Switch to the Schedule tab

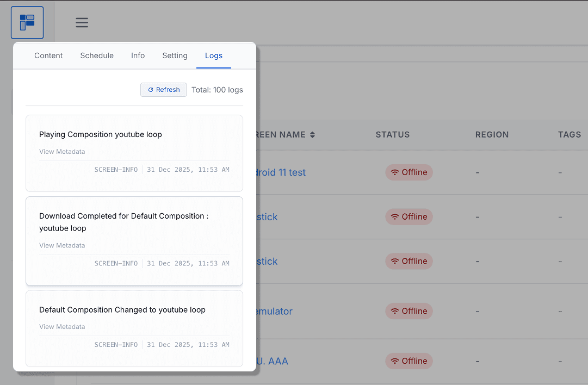coord(97,55)
